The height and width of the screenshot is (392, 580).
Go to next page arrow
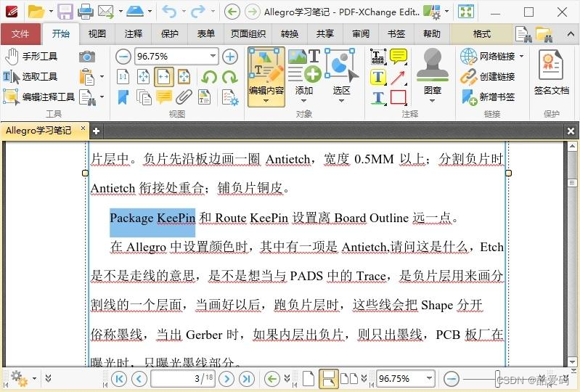(226, 379)
